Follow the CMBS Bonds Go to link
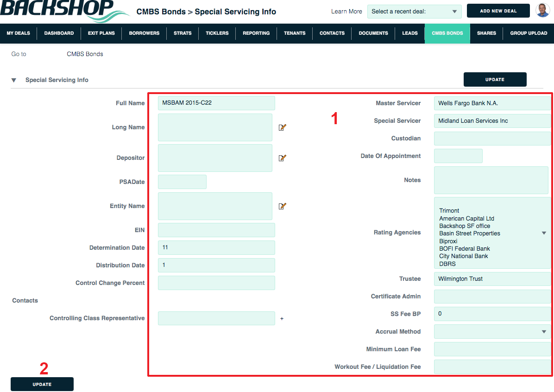 coord(85,54)
